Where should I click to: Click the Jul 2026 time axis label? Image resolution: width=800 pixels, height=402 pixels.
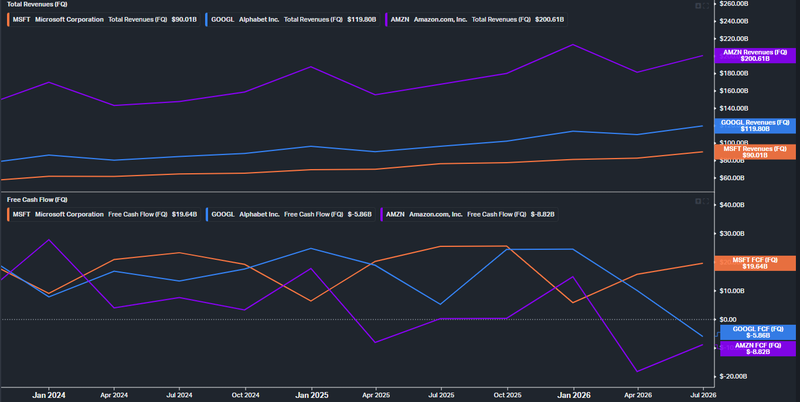pos(704,395)
